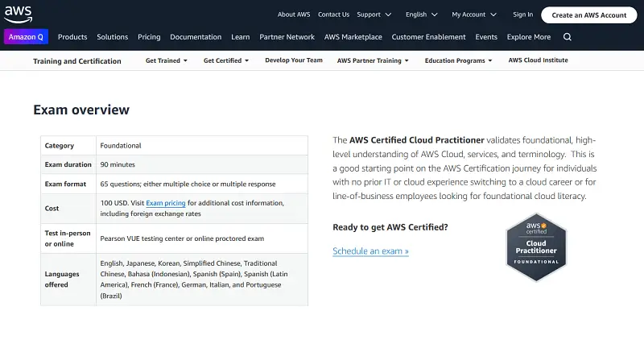Open About AWS link
Viewport: 644px width, 344px height.
click(294, 15)
